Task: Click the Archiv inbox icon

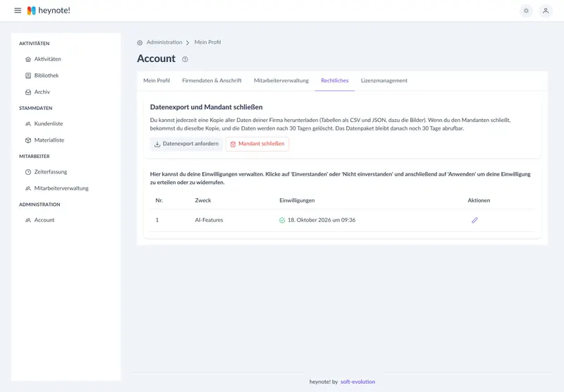Action: tap(28, 92)
